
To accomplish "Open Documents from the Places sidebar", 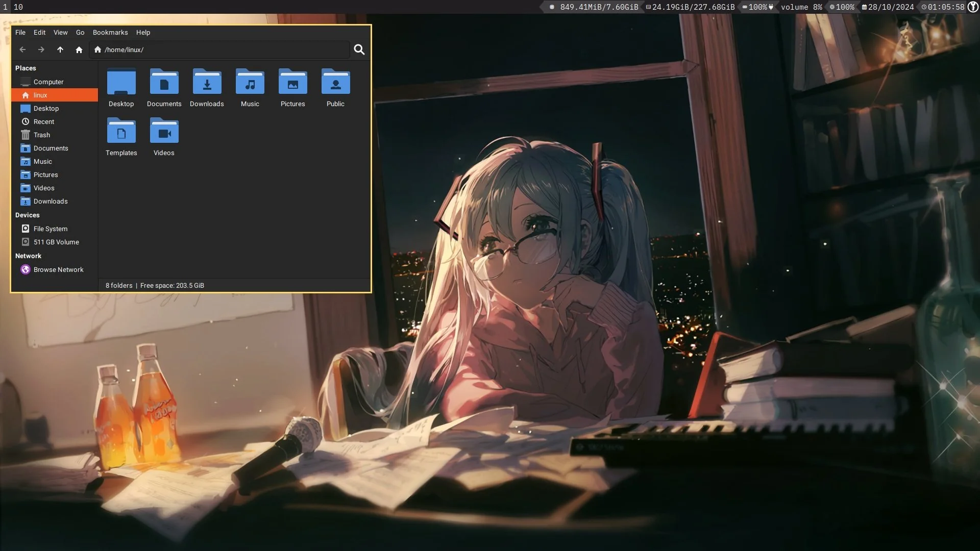I will (x=55, y=148).
